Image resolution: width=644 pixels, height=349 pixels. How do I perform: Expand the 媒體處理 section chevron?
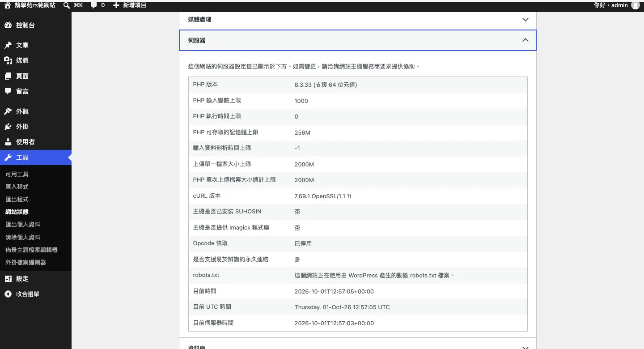525,20
